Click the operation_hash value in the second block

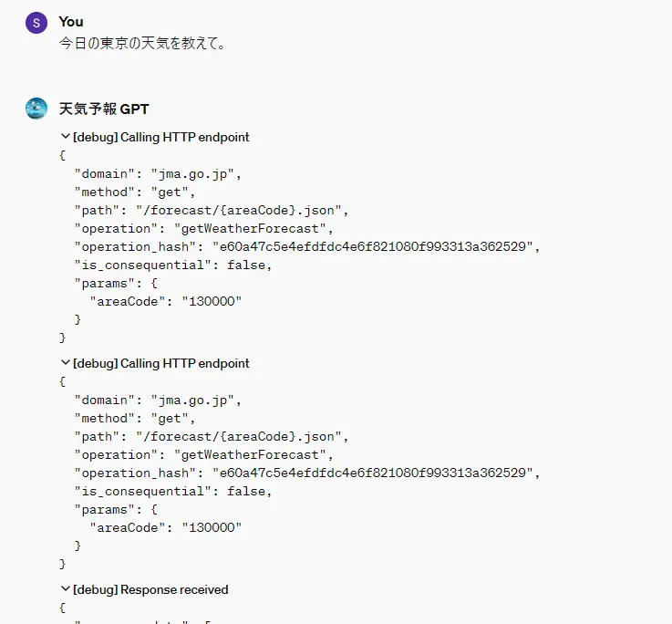tap(375, 473)
